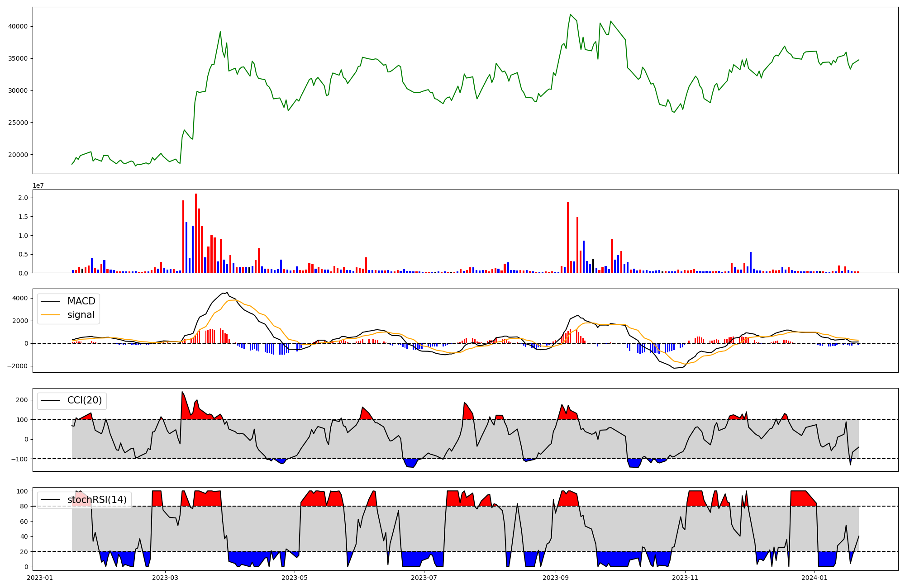The width and height of the screenshot is (905, 588).
Task: Click the black CCI line sample in legend
Action: coord(50,400)
